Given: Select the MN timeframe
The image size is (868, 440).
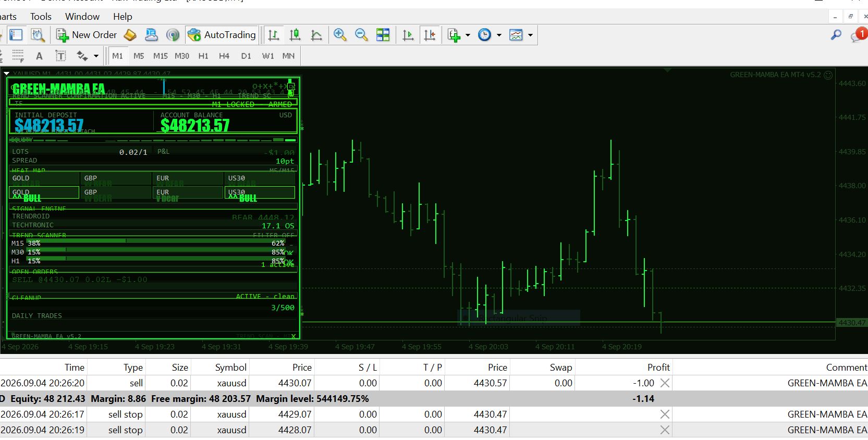Looking at the screenshot, I should 288,56.
